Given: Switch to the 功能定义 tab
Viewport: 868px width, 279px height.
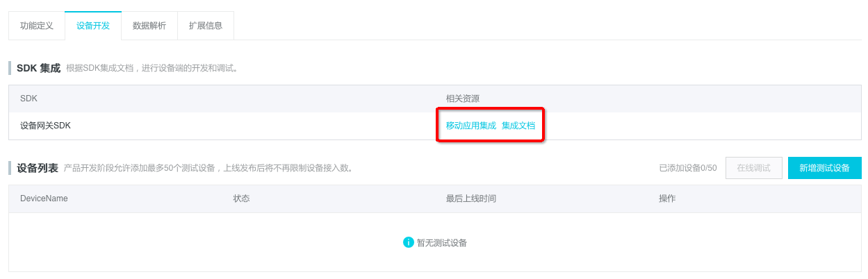Looking at the screenshot, I should tap(37, 26).
